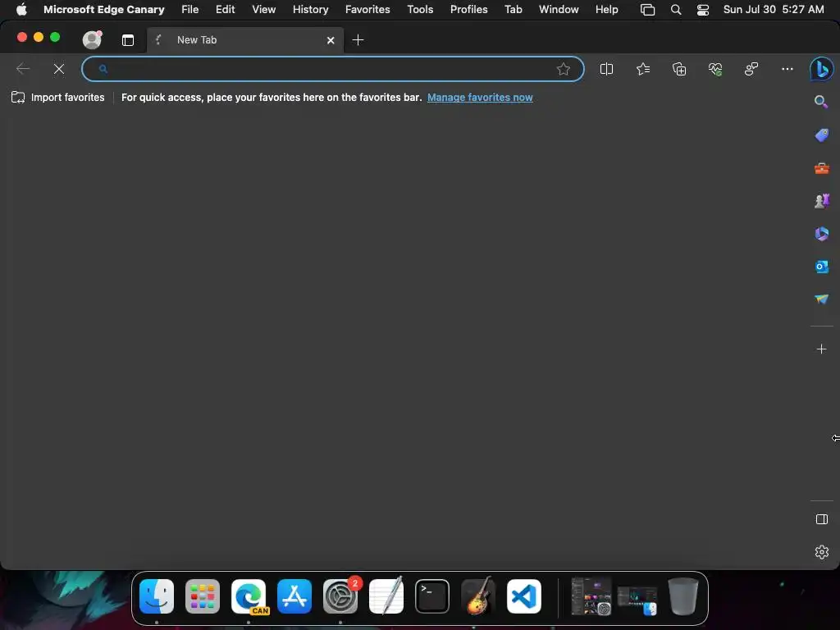Open Edge Canary in the Dock
Viewport: 840px width, 630px height.
point(249,596)
